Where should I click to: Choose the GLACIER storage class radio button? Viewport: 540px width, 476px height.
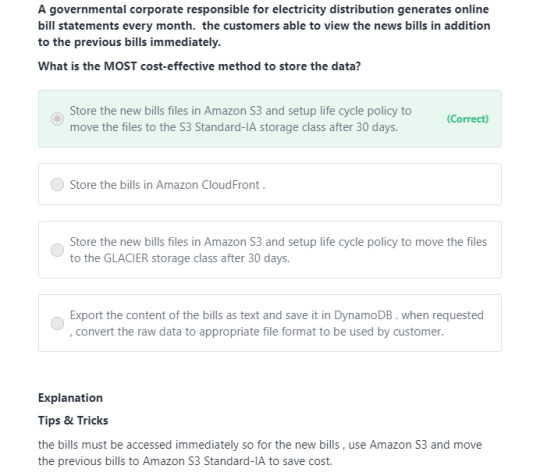pyautogui.click(x=57, y=250)
